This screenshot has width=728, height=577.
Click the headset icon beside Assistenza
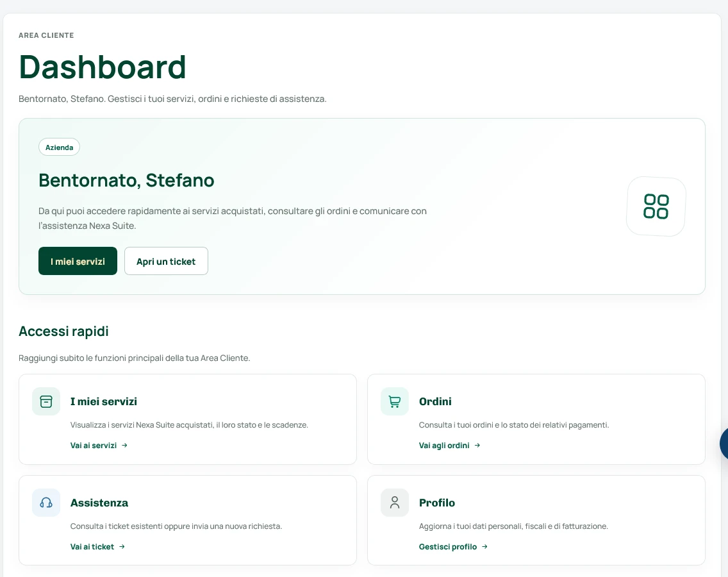(x=46, y=503)
